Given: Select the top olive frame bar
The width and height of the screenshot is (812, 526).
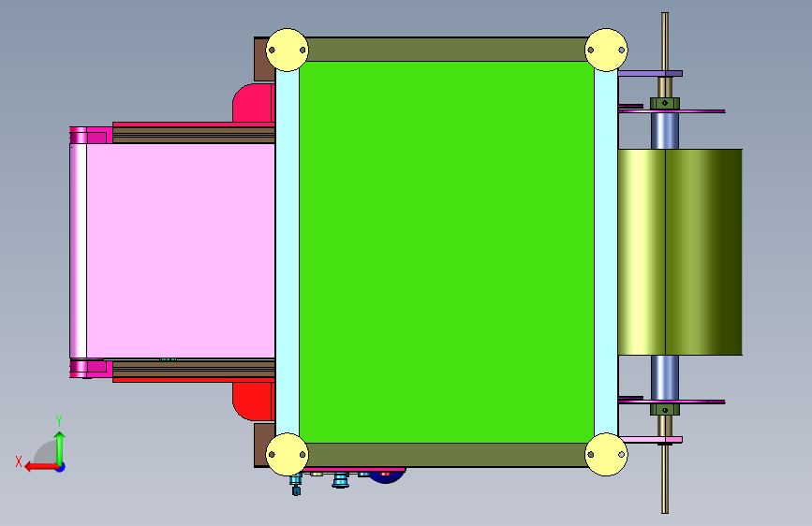Looking at the screenshot, I should (447, 50).
